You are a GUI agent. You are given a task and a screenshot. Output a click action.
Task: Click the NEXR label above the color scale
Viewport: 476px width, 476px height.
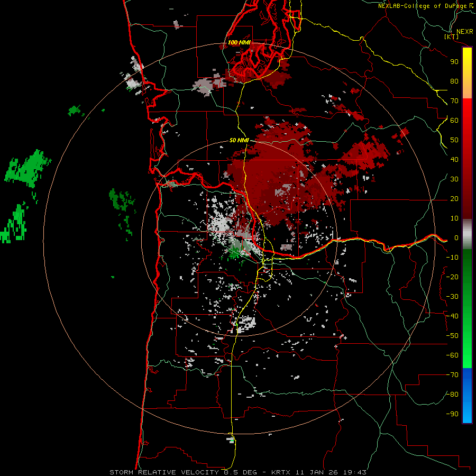464,32
